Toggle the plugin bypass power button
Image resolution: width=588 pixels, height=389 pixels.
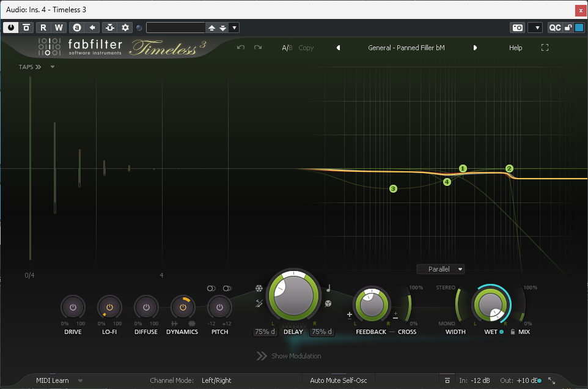11,28
